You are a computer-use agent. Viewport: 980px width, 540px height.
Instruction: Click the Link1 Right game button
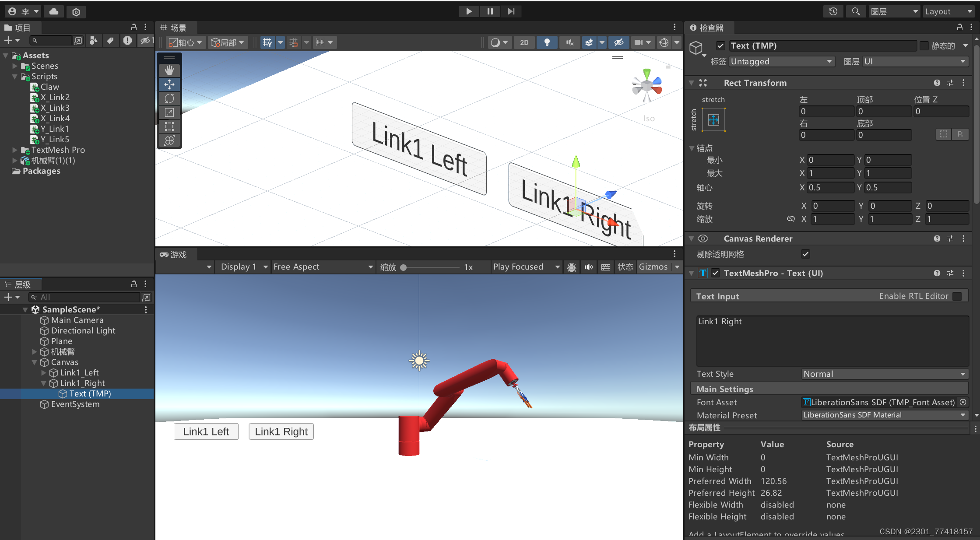(281, 431)
